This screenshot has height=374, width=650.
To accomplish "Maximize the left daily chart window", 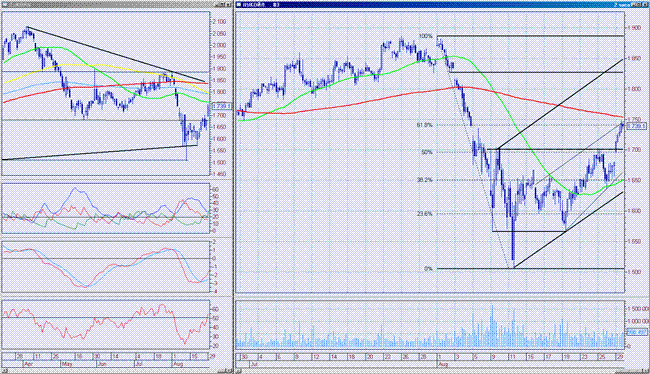I will click(223, 5).
